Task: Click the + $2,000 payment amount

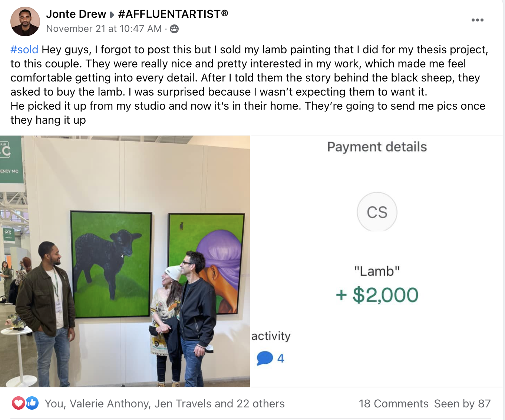Action: (x=377, y=295)
